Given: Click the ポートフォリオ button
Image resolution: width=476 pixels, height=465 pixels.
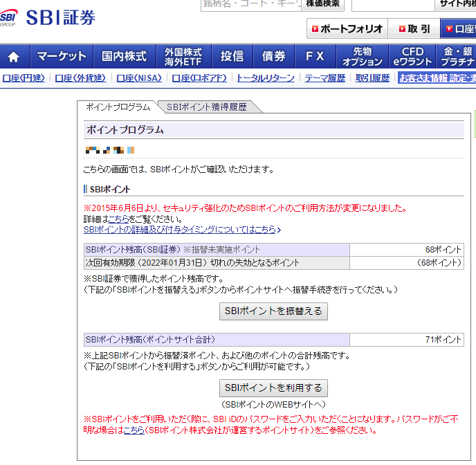Looking at the screenshot, I should tap(347, 29).
